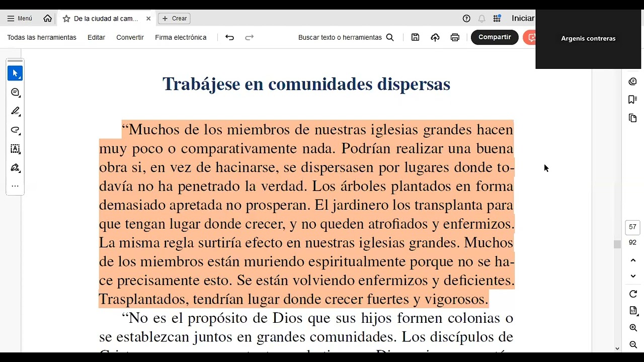Select the highlighter pen tool
Image resolution: width=644 pixels, height=362 pixels.
[15, 111]
